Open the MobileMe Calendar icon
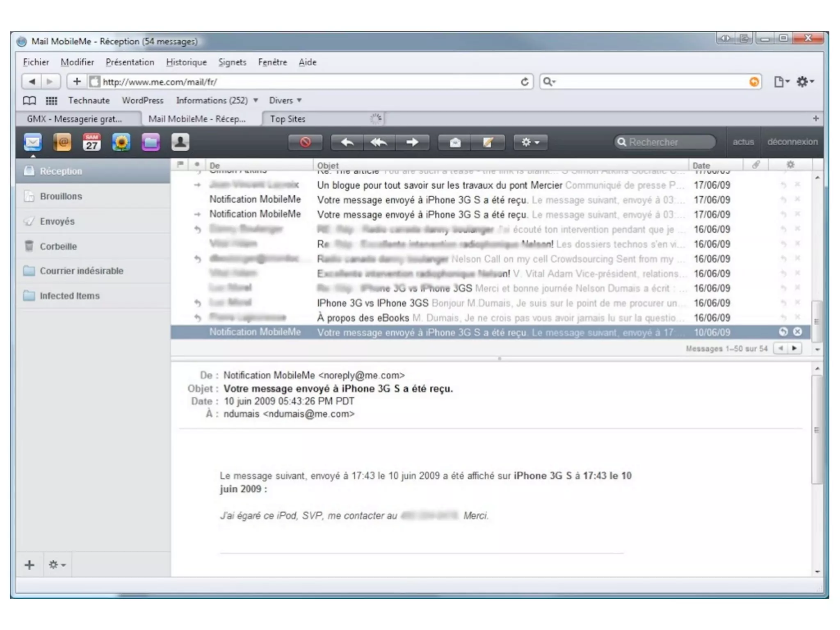This screenshot has width=840, height=630. [x=92, y=142]
